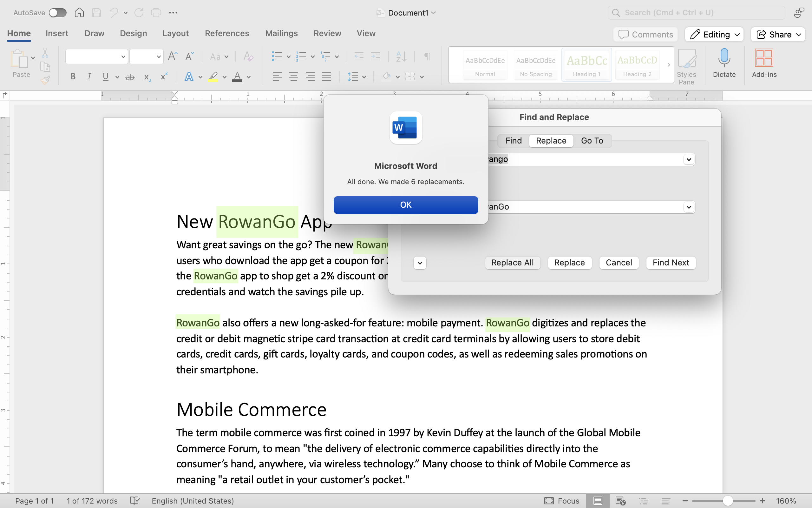Switch to Outline view in status bar

point(644,501)
